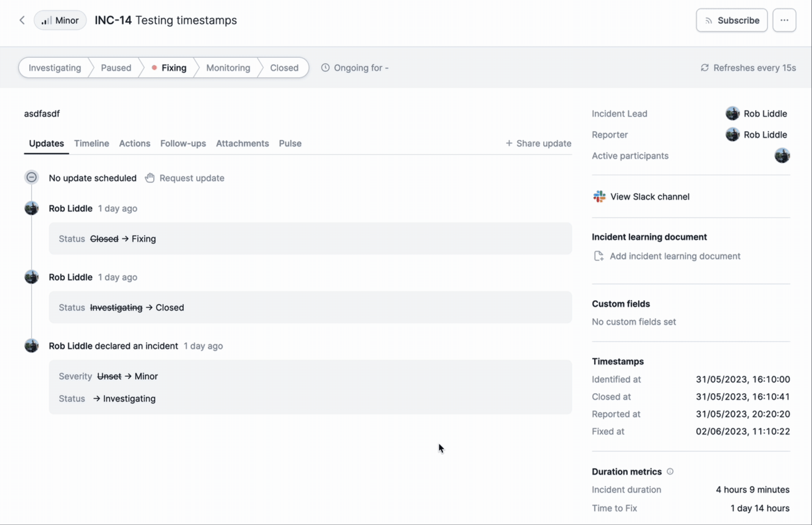Click the Request update hand icon
Viewport: 812px width, 525px height.
click(x=150, y=178)
